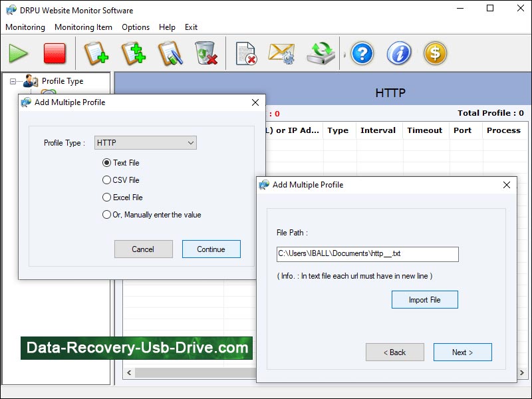Delete a profile with the trash icon
Viewport: 532px width, 399px height.
tap(206, 54)
